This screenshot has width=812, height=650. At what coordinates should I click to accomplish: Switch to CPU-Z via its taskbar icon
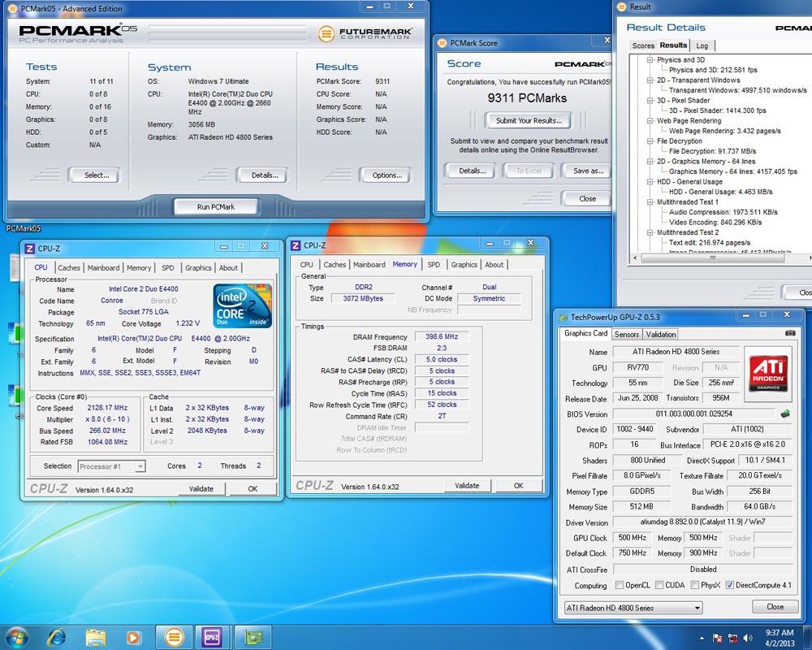212,637
